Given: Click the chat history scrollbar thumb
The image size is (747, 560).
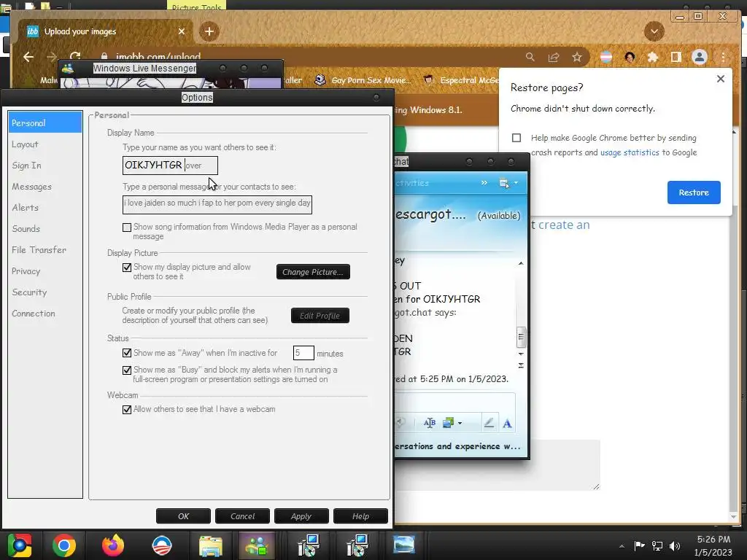Looking at the screenshot, I should click(x=521, y=337).
